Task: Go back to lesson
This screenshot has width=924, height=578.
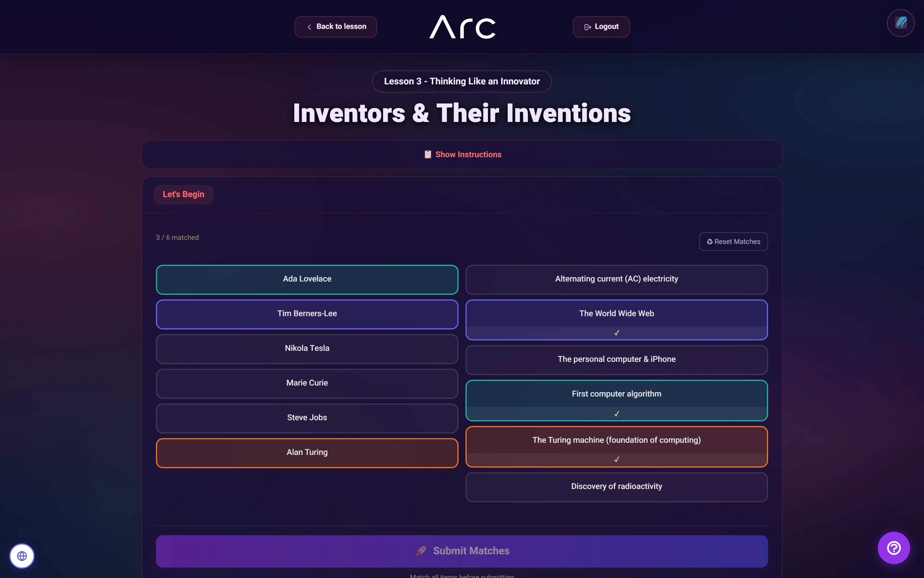Action: pos(336,27)
